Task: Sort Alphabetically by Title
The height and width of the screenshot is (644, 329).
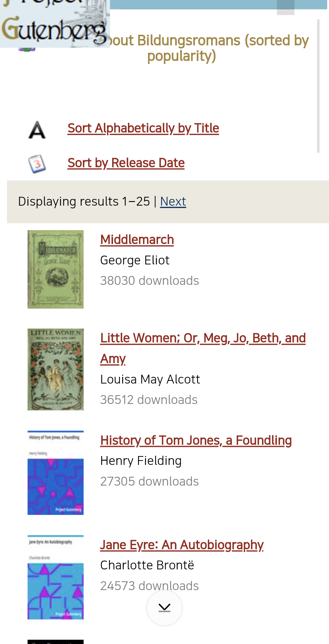Action: click(143, 128)
